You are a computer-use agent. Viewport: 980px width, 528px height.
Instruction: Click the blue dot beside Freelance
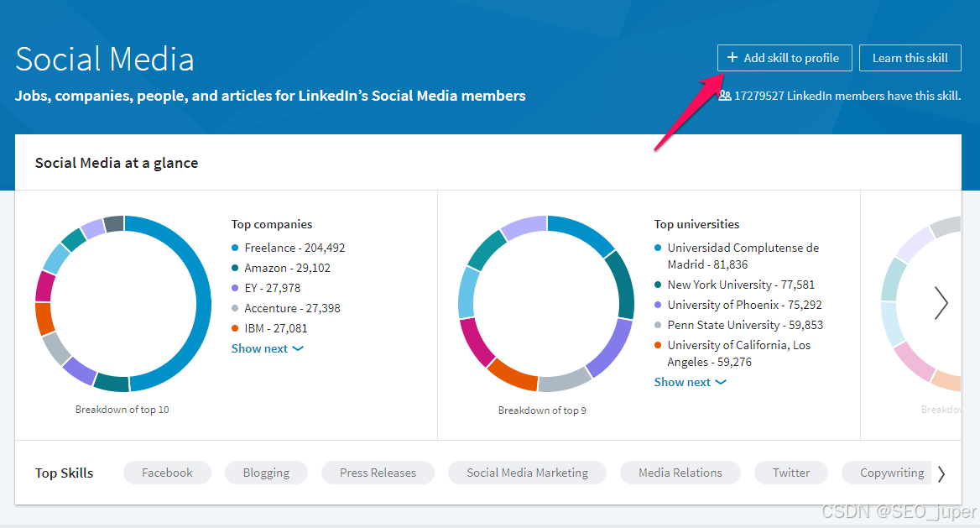coord(235,248)
